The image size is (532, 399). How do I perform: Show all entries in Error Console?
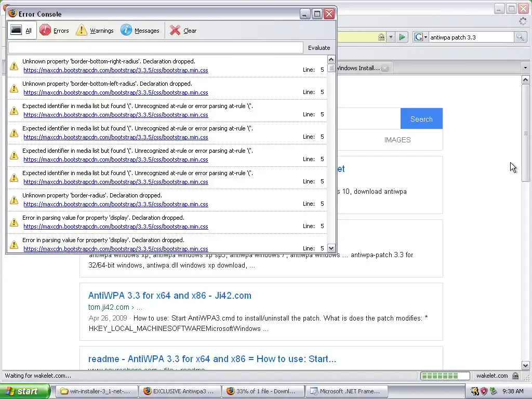pyautogui.click(x=22, y=31)
